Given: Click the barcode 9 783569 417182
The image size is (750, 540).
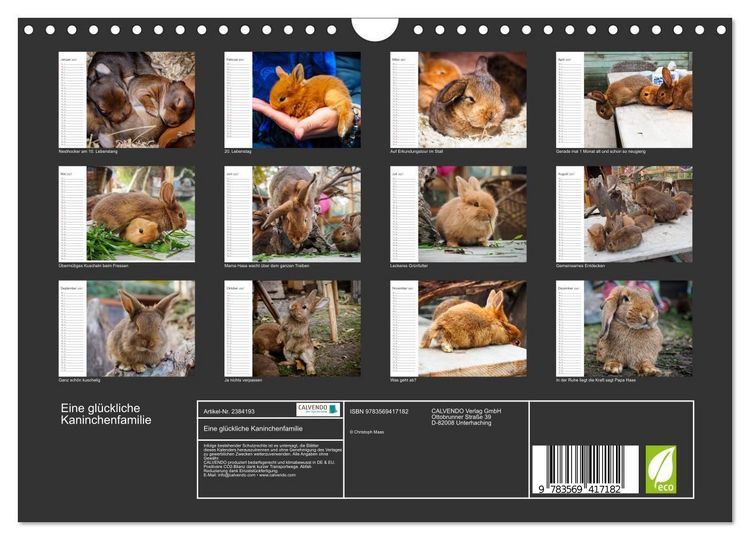Looking at the screenshot, I should pyautogui.click(x=585, y=469).
